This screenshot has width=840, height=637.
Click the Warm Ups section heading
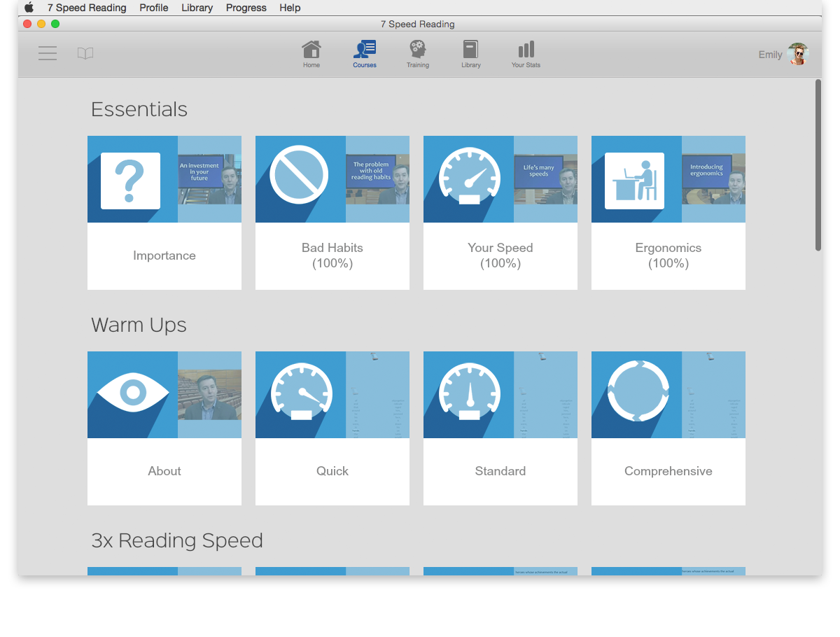(x=139, y=325)
